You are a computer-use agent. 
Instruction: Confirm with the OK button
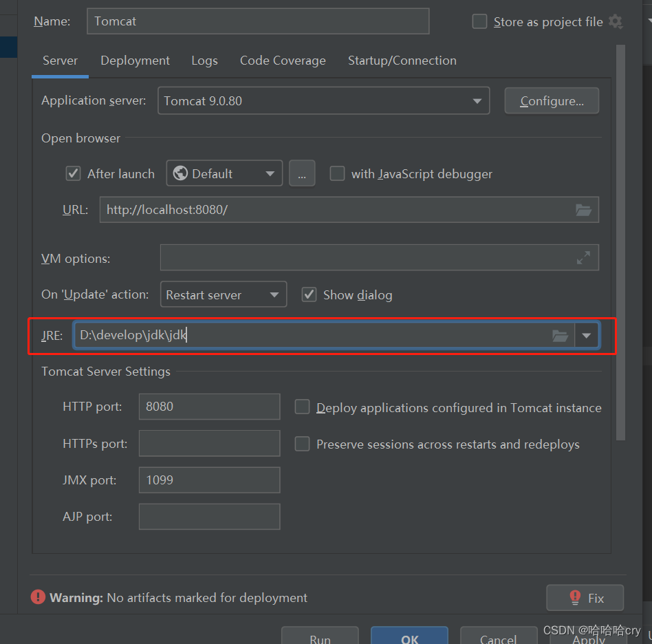(410, 636)
